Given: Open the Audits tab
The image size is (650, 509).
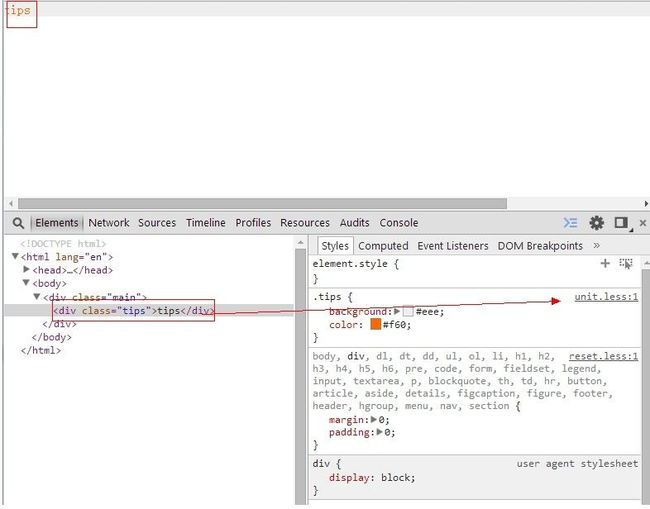Looking at the screenshot, I should [354, 223].
